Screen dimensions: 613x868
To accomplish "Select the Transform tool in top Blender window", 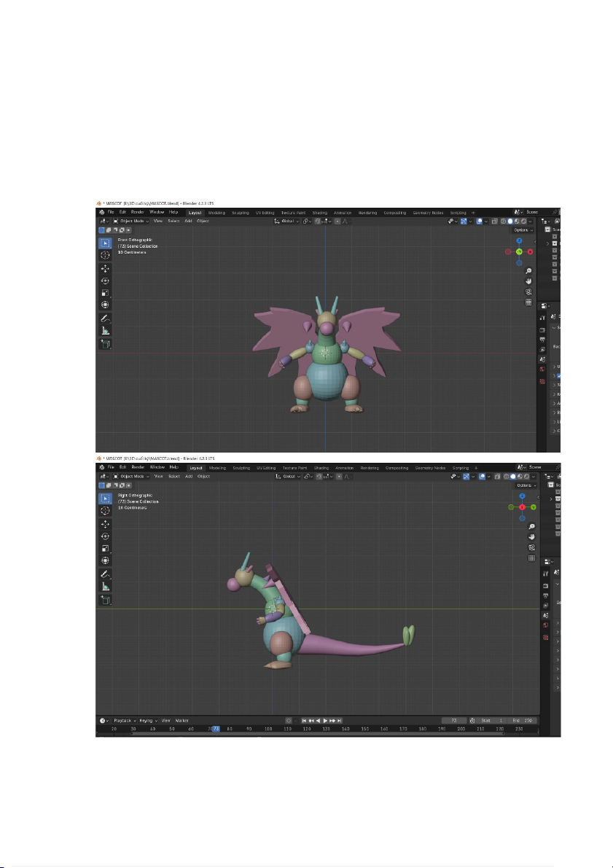I will [x=105, y=305].
